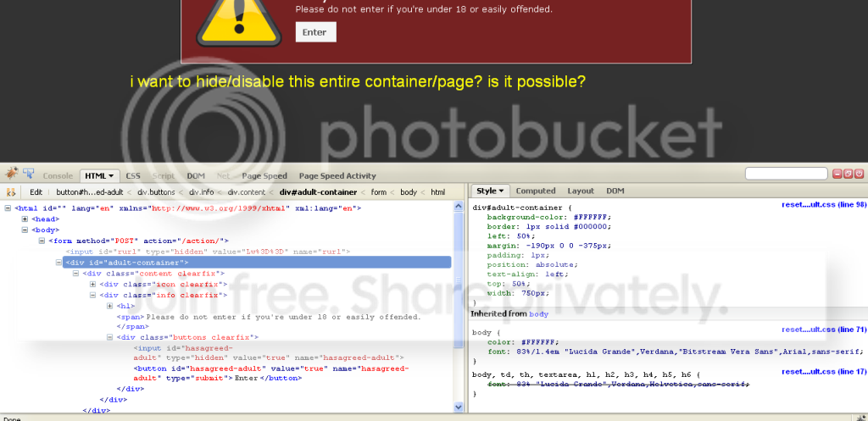
Task: Select div.buttons in breadcrumb path
Action: (156, 192)
